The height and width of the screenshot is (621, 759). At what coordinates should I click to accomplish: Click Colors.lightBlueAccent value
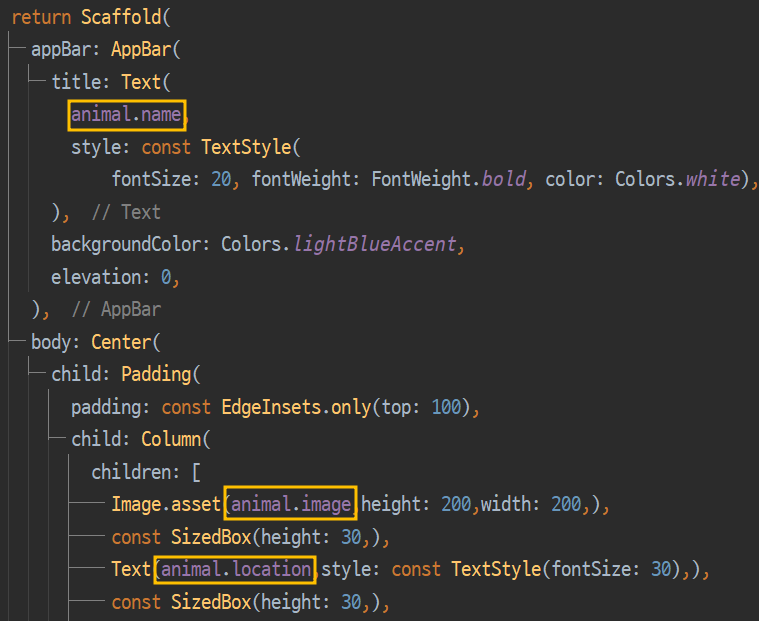click(339, 244)
